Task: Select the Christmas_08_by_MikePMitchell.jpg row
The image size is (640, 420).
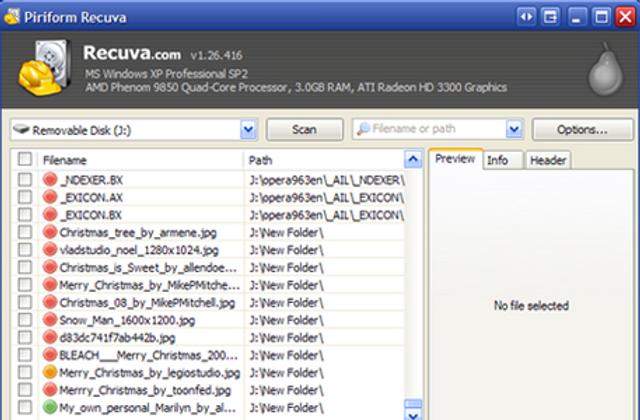Action: point(208,302)
